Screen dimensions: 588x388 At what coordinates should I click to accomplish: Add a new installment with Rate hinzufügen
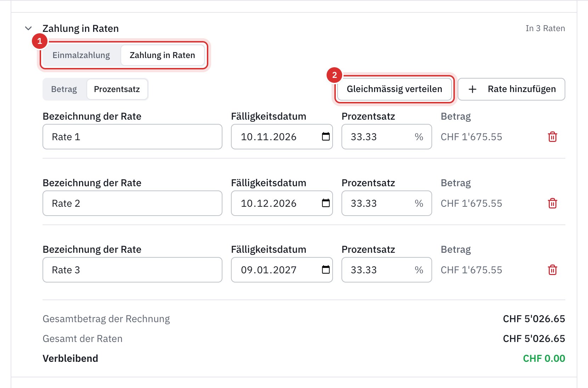tap(511, 89)
